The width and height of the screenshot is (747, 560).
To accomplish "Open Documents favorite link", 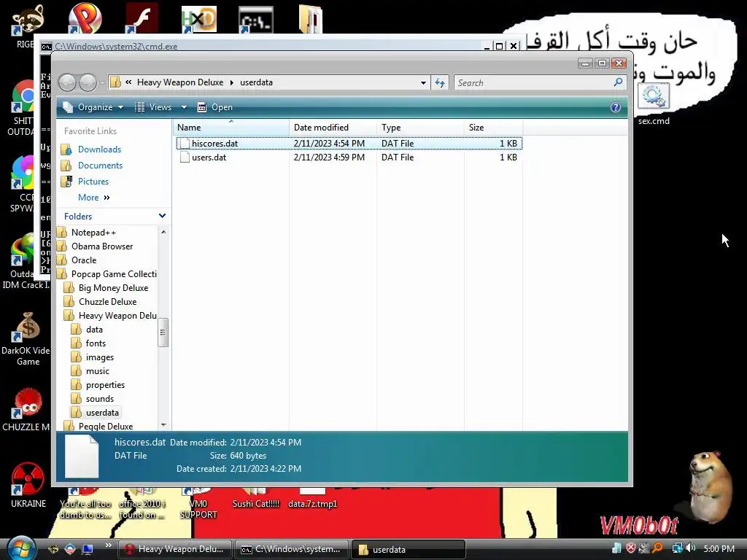I will click(x=100, y=166).
